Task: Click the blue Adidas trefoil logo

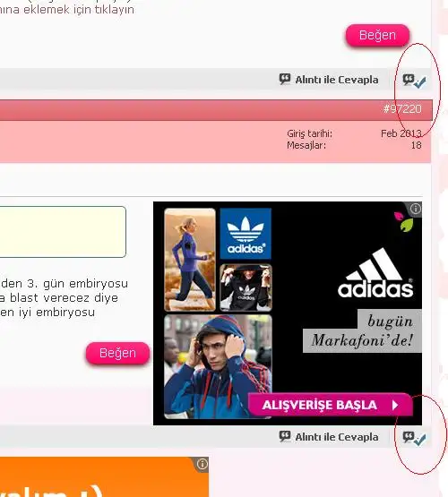Action: [x=246, y=234]
